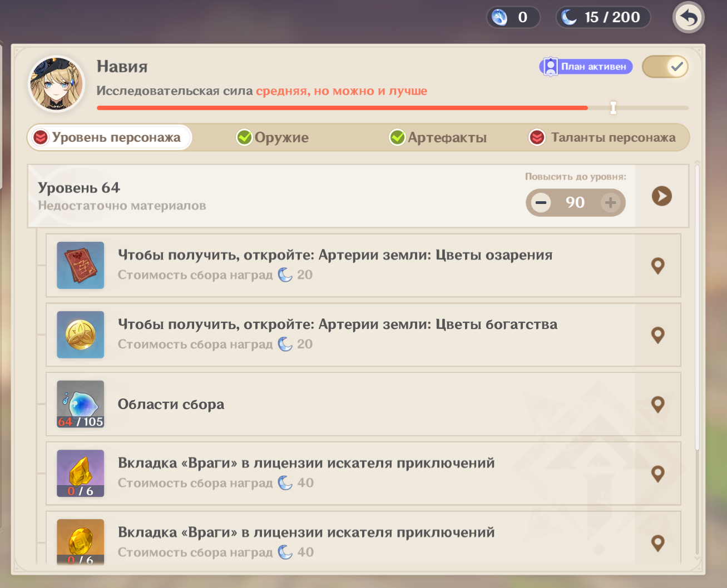
Task: Click the 'План активен' badge
Action: [586, 67]
